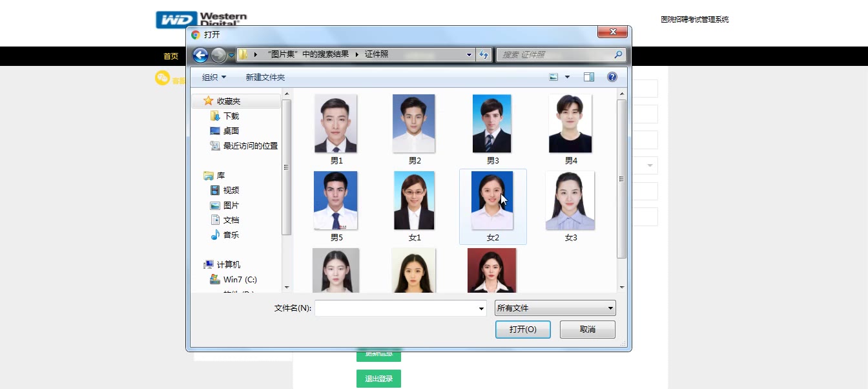
Task: Select photo thumbnail 男3
Action: click(492, 123)
